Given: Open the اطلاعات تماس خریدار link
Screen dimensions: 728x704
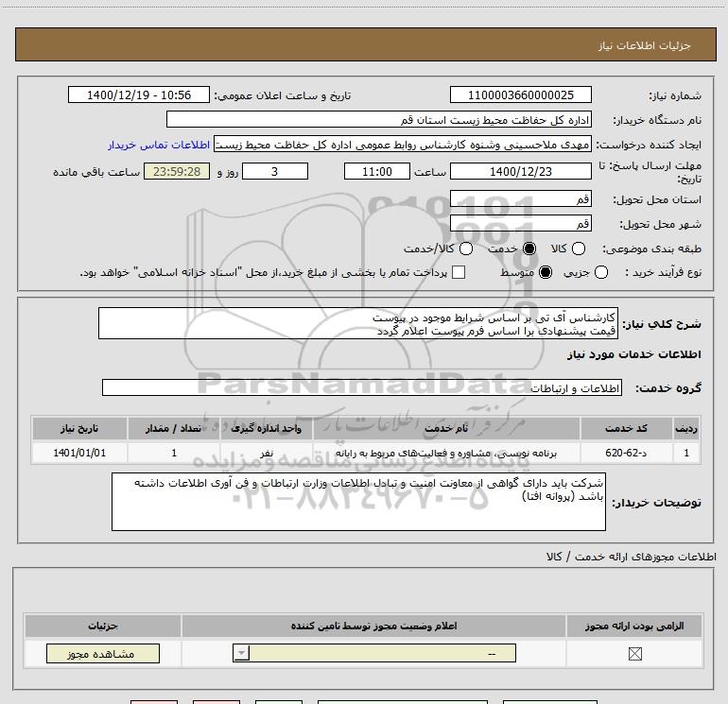Looking at the screenshot, I should point(159,145).
